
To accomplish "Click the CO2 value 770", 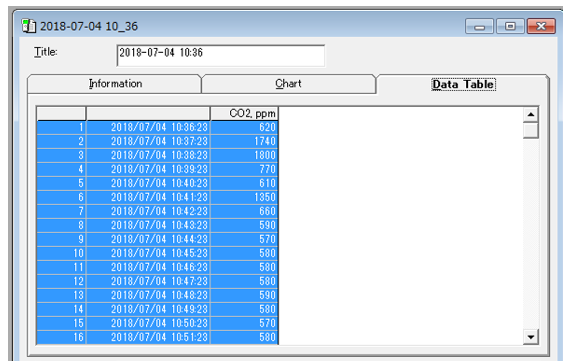I will pyautogui.click(x=244, y=170).
